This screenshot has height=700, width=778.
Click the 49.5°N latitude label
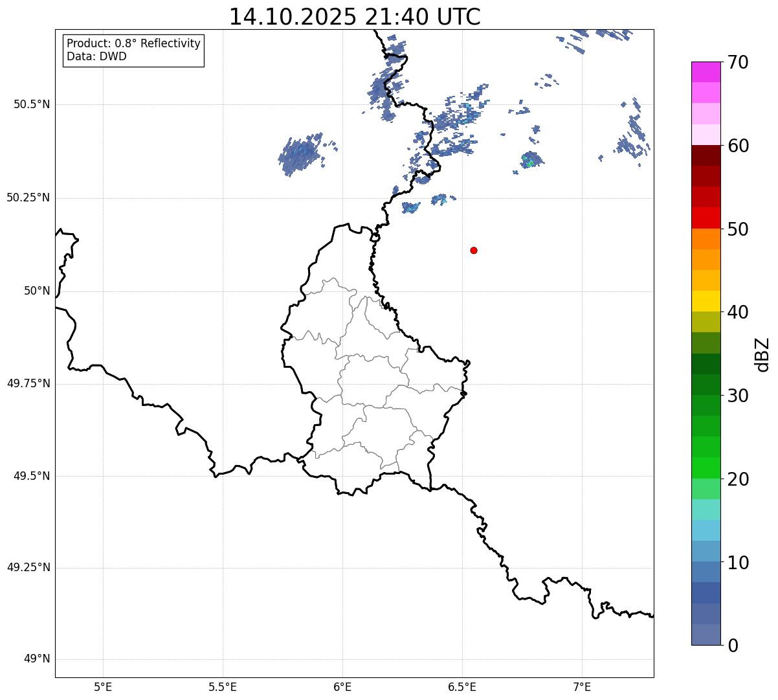[31, 477]
